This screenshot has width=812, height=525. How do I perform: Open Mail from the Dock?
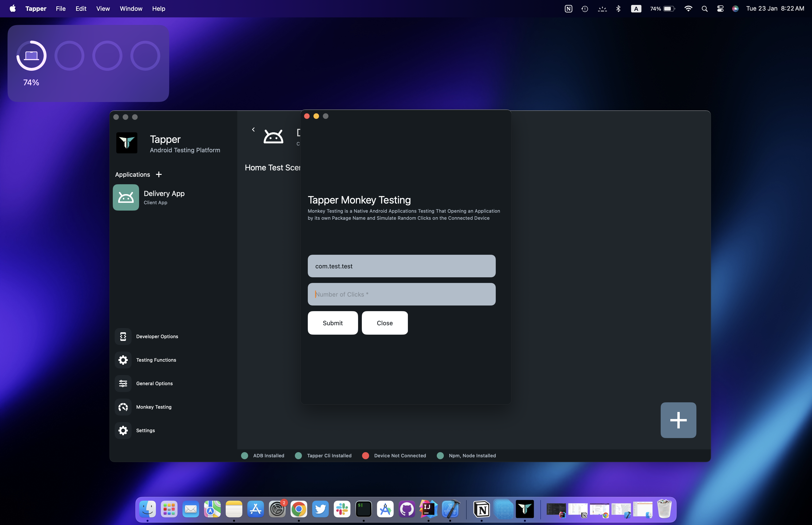tap(191, 509)
